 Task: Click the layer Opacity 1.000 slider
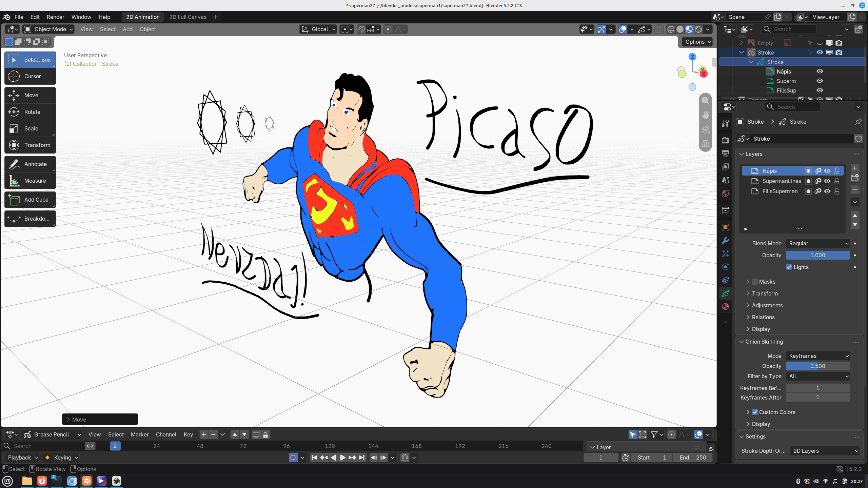pyautogui.click(x=818, y=255)
